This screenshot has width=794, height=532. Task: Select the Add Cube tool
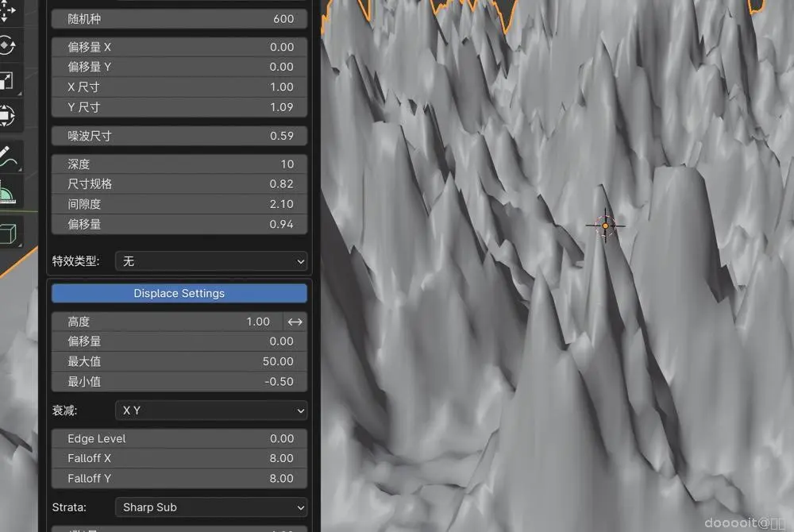point(8,233)
